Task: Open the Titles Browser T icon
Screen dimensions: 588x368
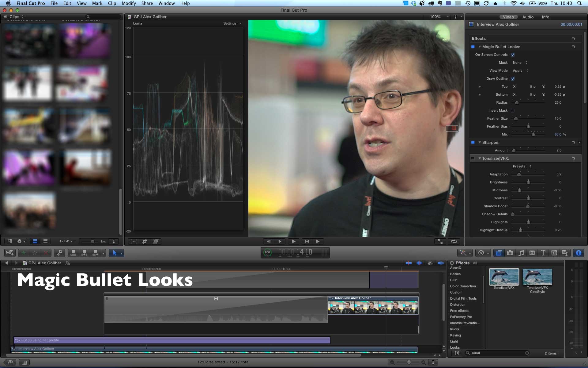Action: click(x=543, y=253)
